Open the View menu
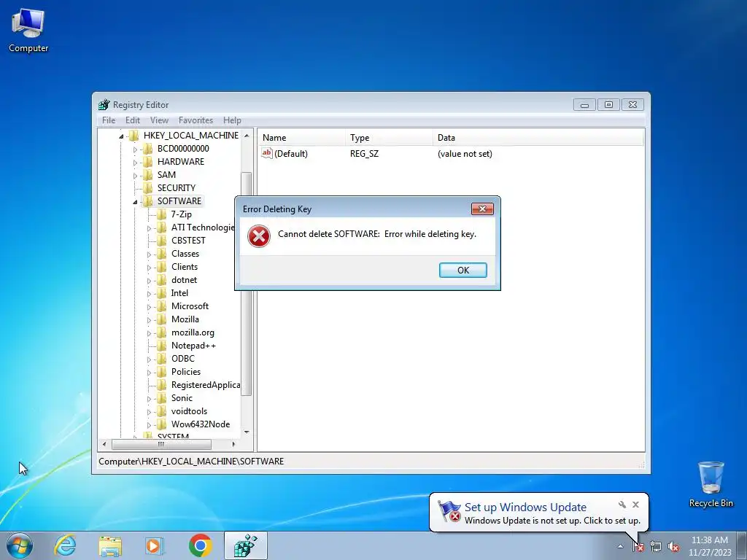Screen dimensions: 747x560 [x=159, y=120]
